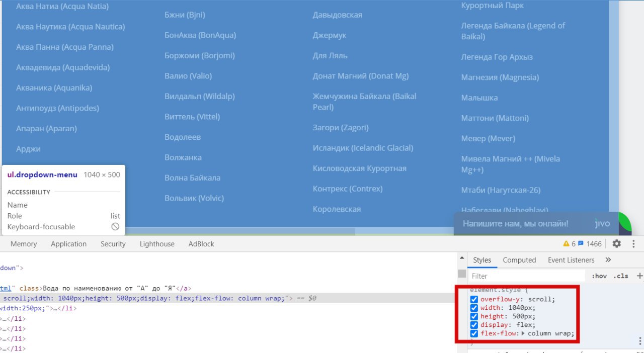The width and height of the screenshot is (644, 353).
Task: Select the Styles tab
Action: (482, 260)
